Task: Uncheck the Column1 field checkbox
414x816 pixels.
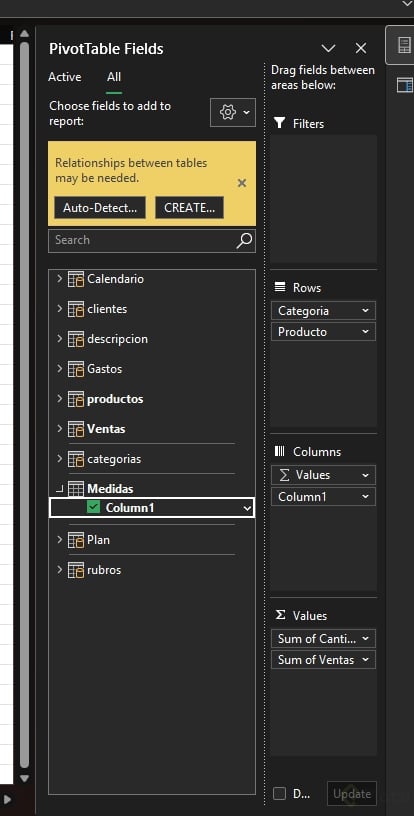Action: click(94, 507)
